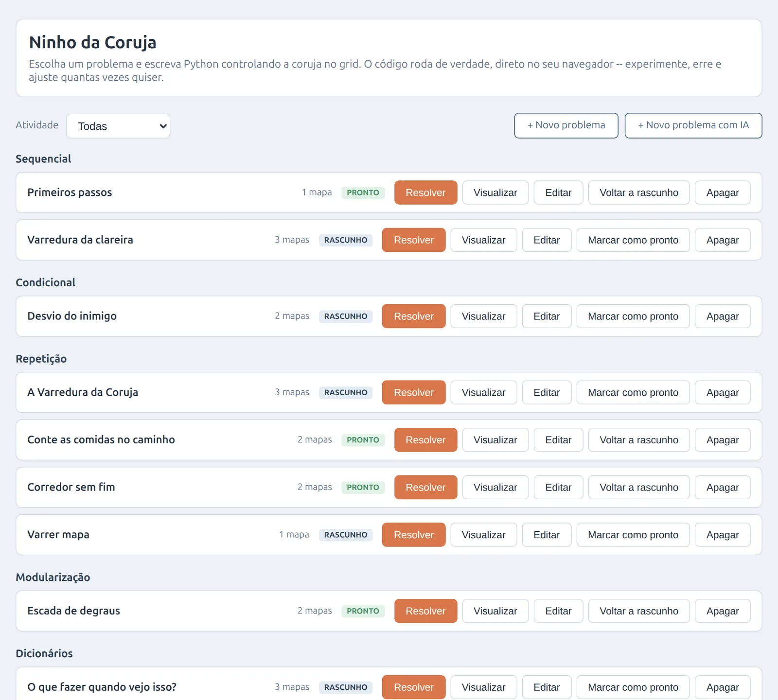Revert Primeiros passos to rascunho
Screen dimensions: 778x700
(x=638, y=192)
